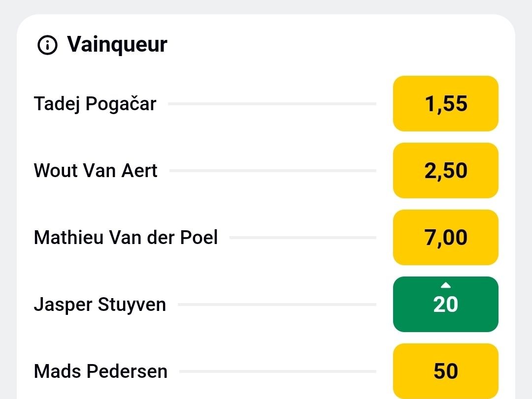Viewport: 532px width, 399px height.
Task: Deselect the green 20 odds for Jasper Stuyven
Action: [x=445, y=305]
